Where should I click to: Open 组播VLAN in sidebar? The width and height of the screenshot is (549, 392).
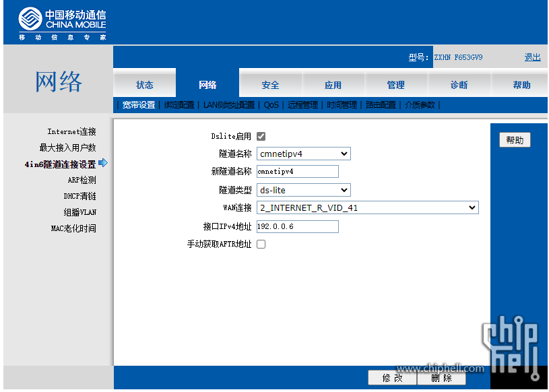[x=80, y=212]
